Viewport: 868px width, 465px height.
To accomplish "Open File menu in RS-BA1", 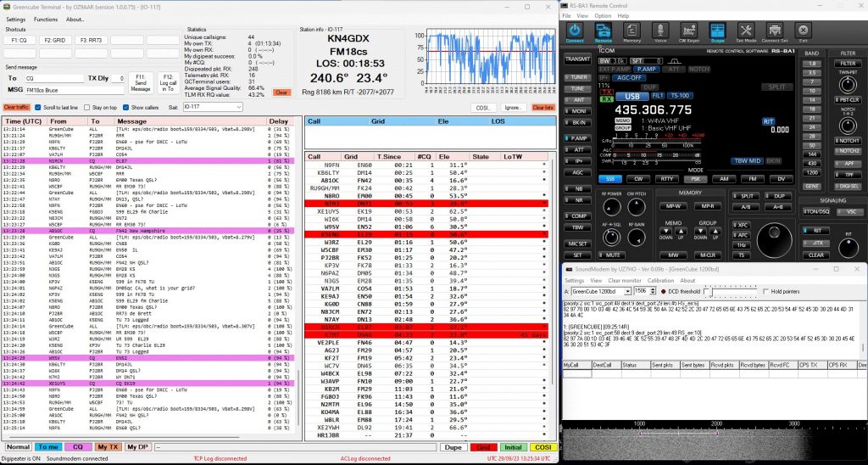I will [x=566, y=16].
